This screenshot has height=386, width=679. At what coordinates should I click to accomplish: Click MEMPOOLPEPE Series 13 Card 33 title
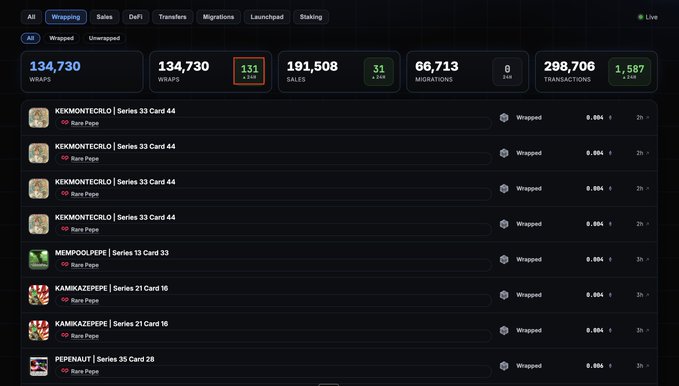tap(112, 253)
